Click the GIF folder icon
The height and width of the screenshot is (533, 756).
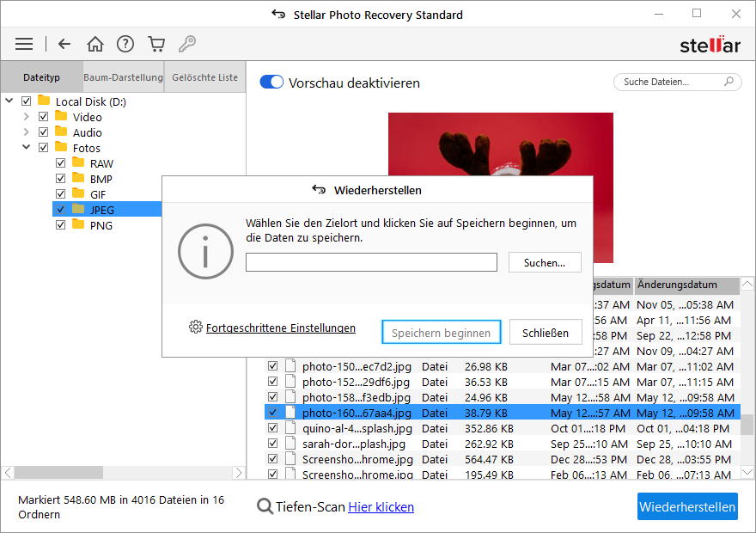coord(78,193)
